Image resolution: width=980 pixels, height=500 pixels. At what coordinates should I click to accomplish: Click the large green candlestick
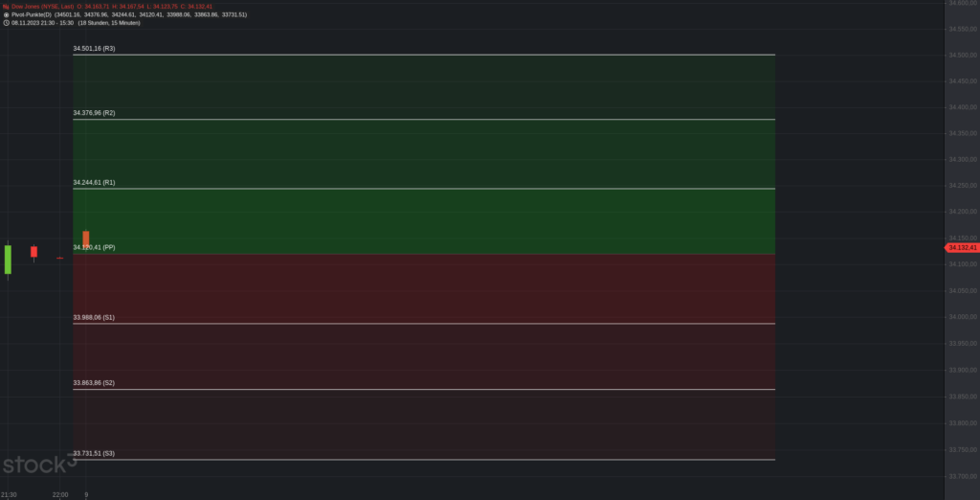[x=8, y=259]
